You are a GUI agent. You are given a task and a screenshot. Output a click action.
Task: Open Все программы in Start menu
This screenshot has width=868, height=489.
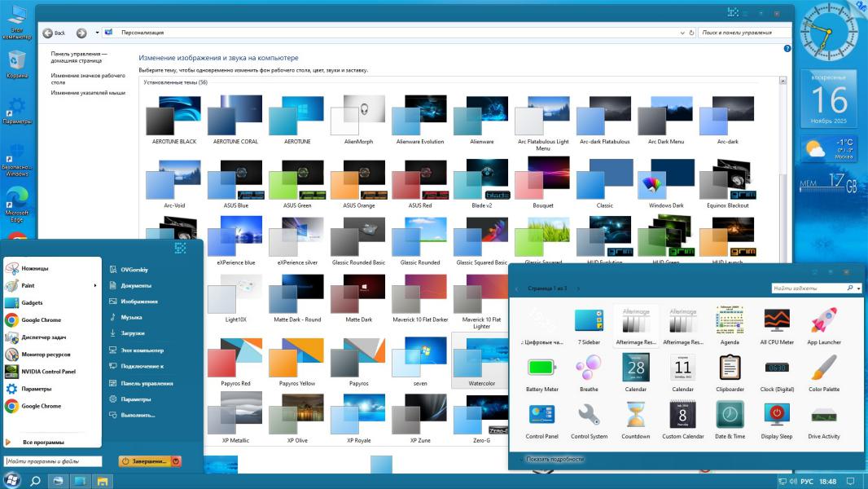(43, 442)
